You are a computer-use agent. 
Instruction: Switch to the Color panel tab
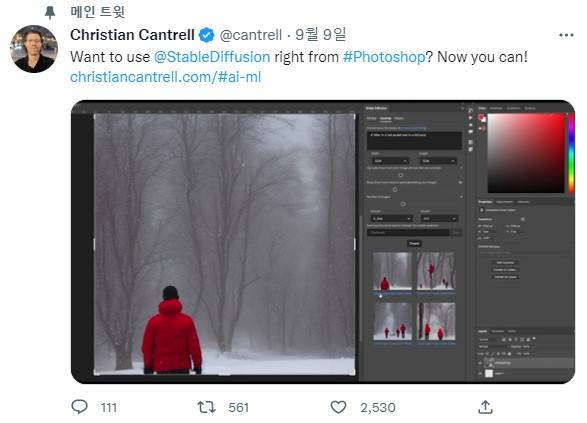point(482,108)
